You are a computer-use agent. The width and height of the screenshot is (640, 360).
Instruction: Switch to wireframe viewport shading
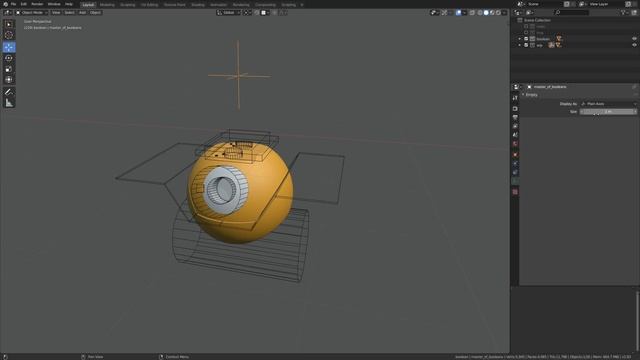(480, 13)
